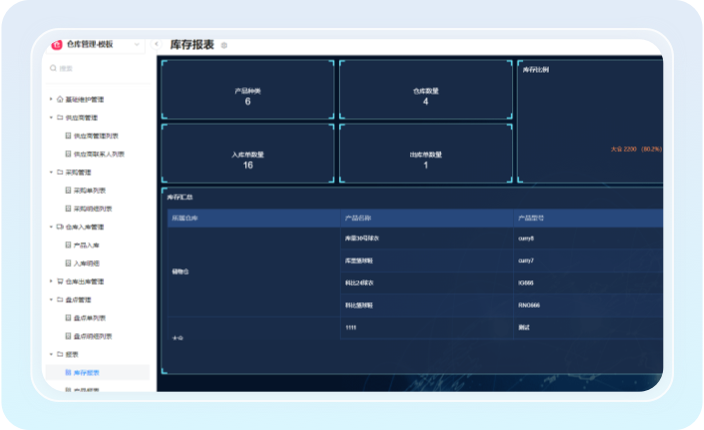This screenshot has width=704, height=430.
Task: Click the settings gear beside 库存报表 title
Action: [x=224, y=46]
